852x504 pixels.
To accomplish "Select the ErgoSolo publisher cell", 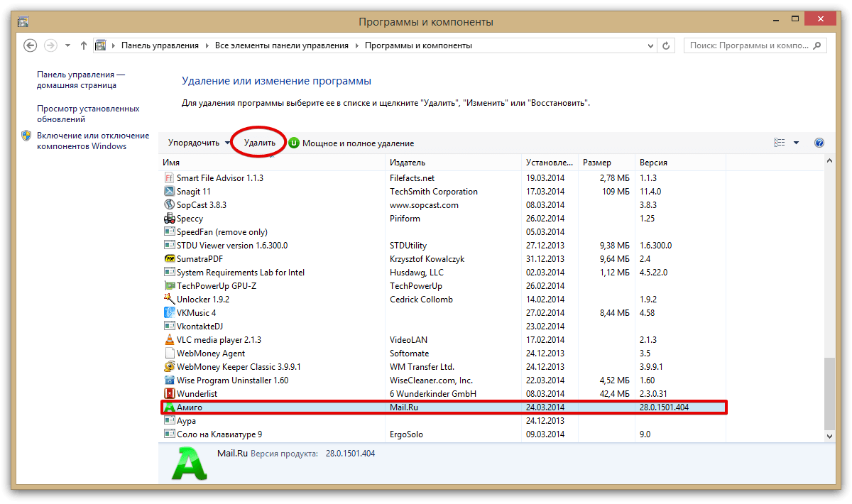I will 406,434.
